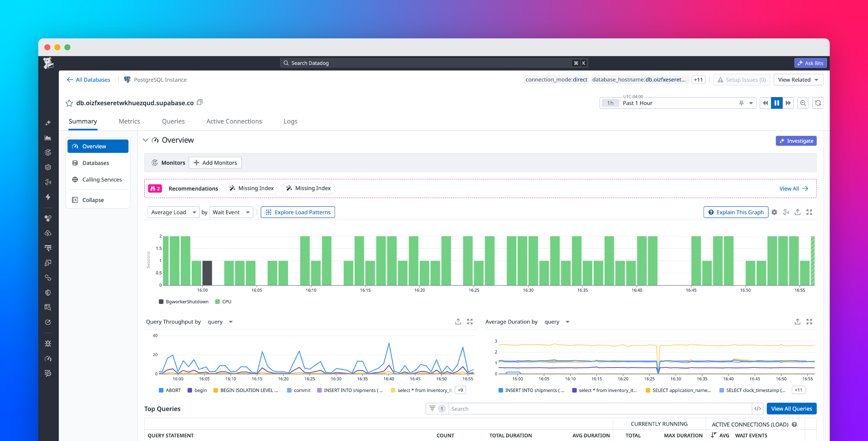
Task: Step the timeframe backward
Action: 765,103
